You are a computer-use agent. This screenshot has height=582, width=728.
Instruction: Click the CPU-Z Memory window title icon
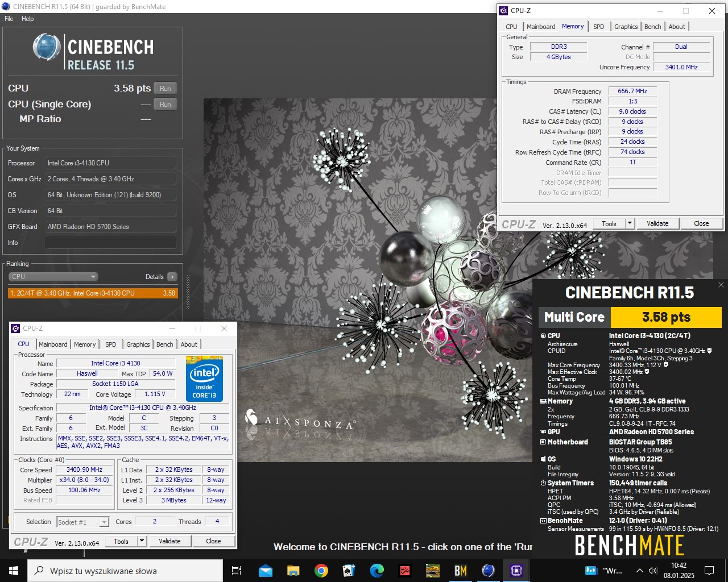[x=503, y=10]
